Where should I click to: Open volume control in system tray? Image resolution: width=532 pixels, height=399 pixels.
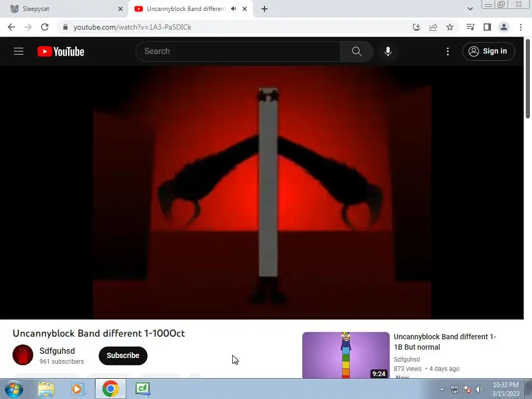480,389
